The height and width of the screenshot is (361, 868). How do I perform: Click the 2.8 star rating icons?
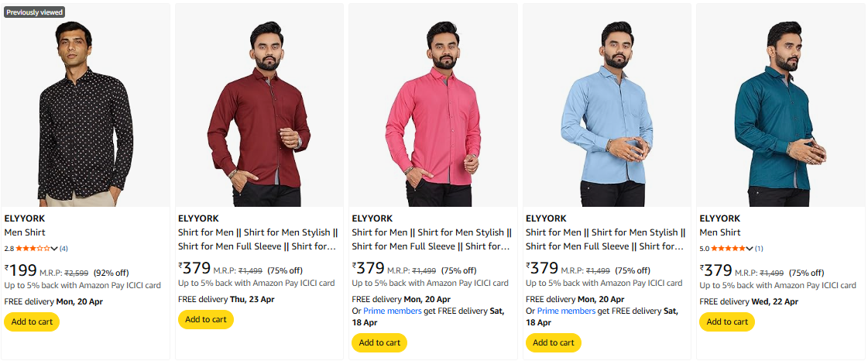(x=33, y=249)
